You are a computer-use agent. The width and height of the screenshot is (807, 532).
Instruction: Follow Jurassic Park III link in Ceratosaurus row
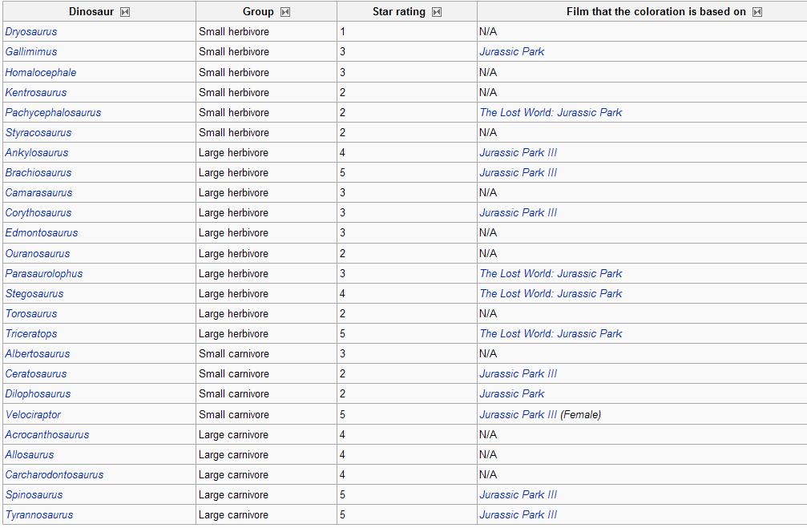[x=518, y=374]
